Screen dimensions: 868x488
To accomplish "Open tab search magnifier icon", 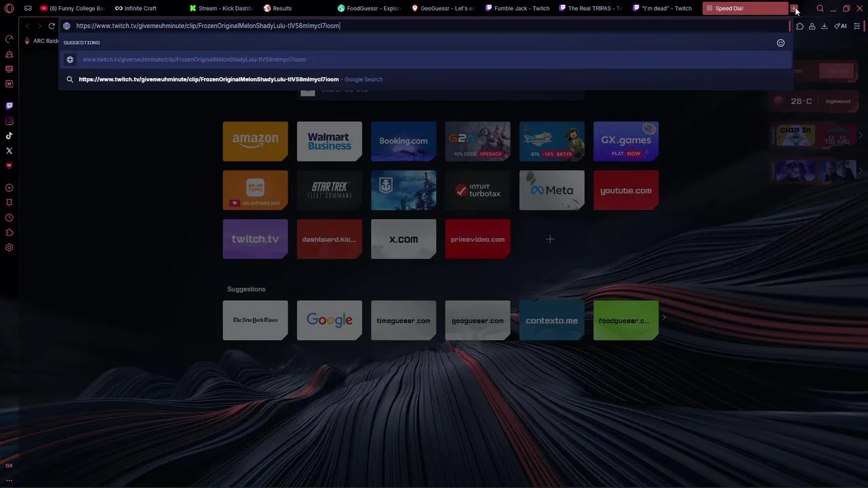I will click(820, 8).
